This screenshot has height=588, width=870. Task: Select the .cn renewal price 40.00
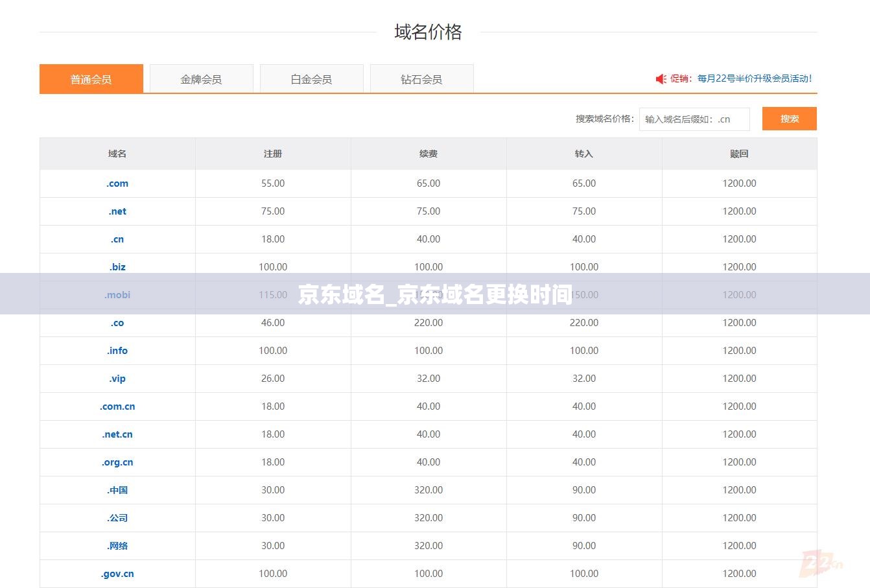click(x=429, y=239)
